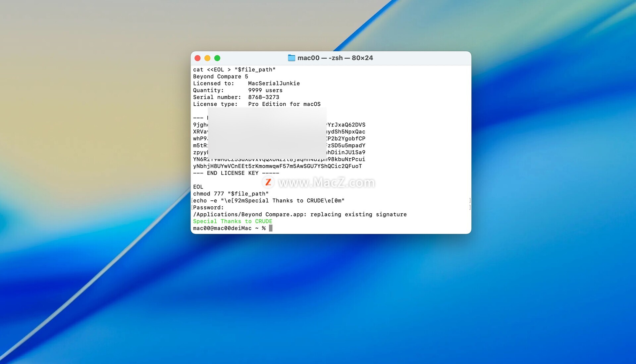Click the serial number 8768-3273
The height and width of the screenshot is (364, 636).
click(x=263, y=97)
